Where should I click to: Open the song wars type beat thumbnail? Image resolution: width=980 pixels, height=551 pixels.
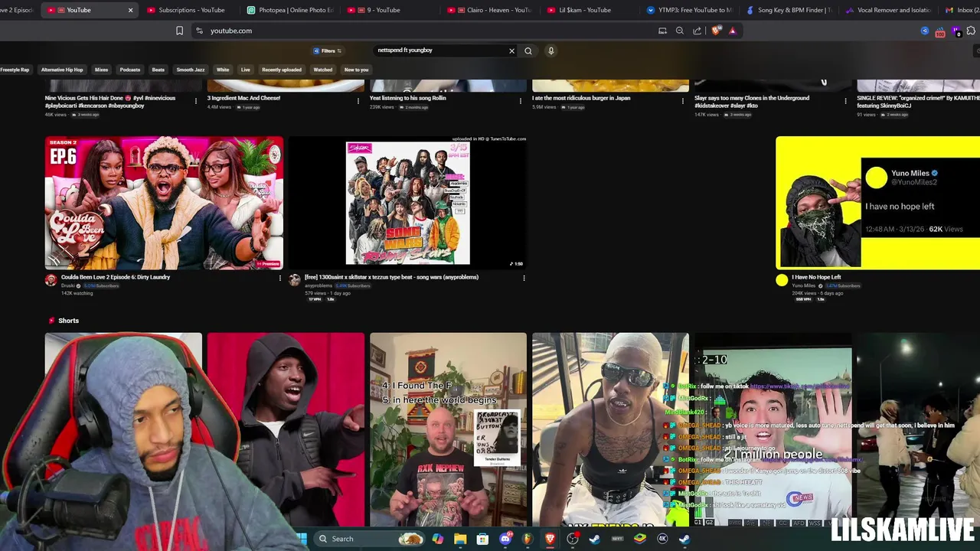[408, 203]
